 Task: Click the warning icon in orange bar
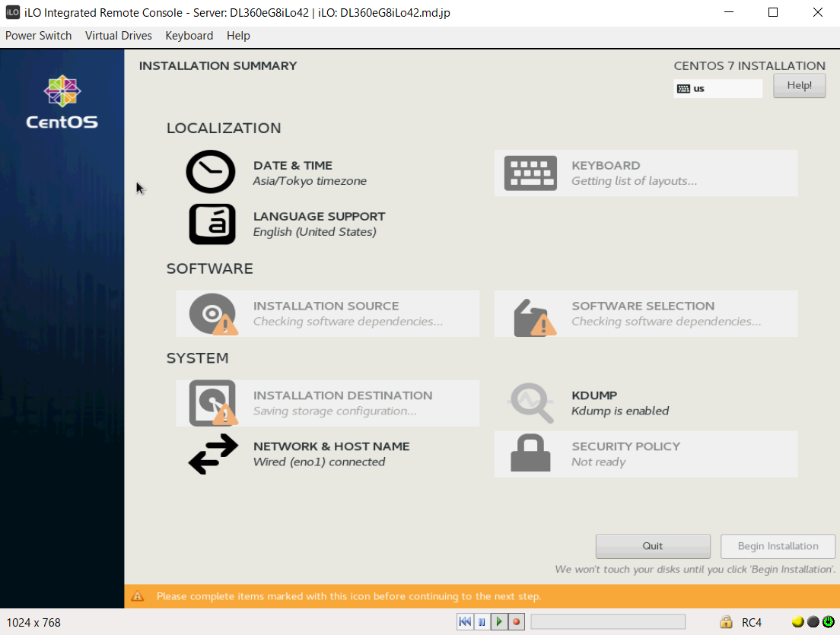pyautogui.click(x=138, y=596)
